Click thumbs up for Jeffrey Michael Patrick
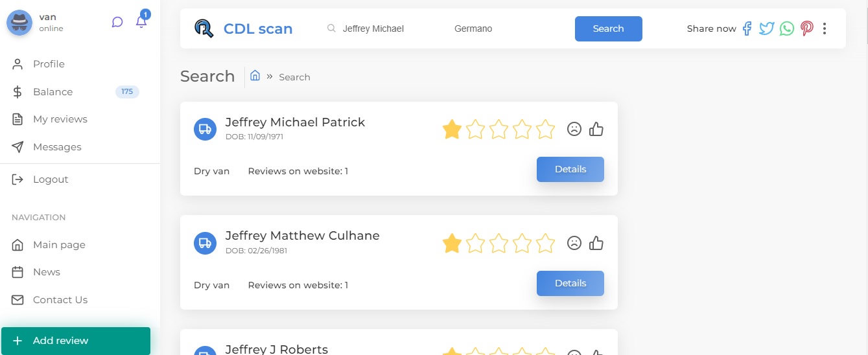This screenshot has height=355, width=868. tap(596, 130)
